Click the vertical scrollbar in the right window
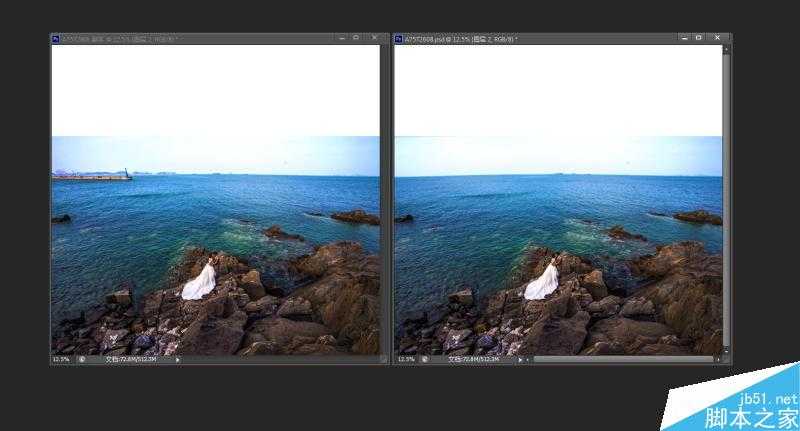This screenshot has height=431, width=800. [x=727, y=200]
